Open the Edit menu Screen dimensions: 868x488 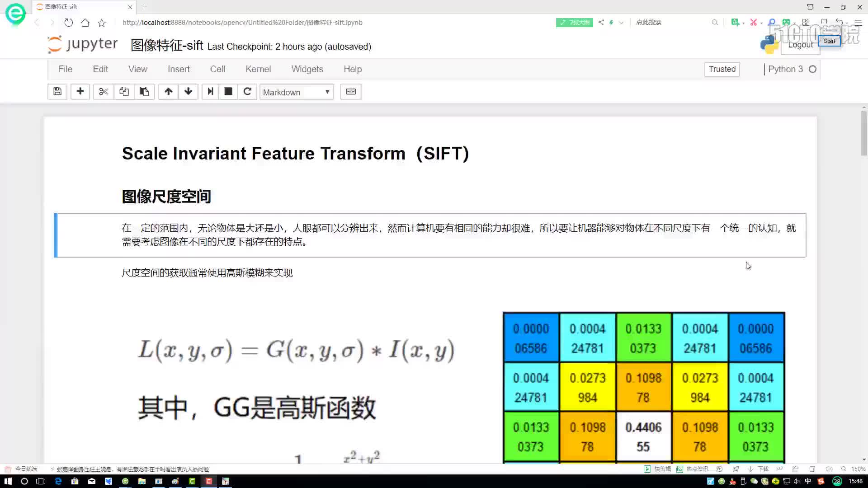(x=100, y=69)
